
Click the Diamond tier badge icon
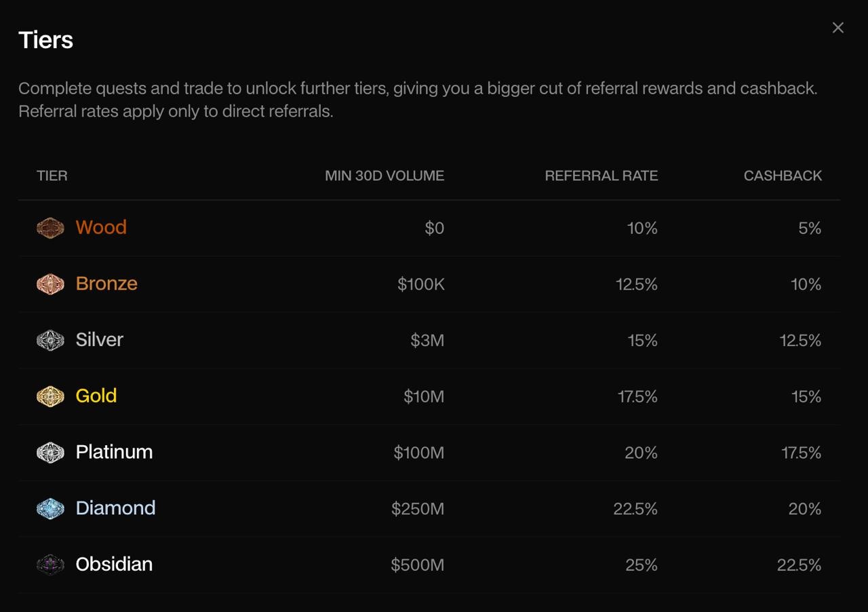(50, 509)
